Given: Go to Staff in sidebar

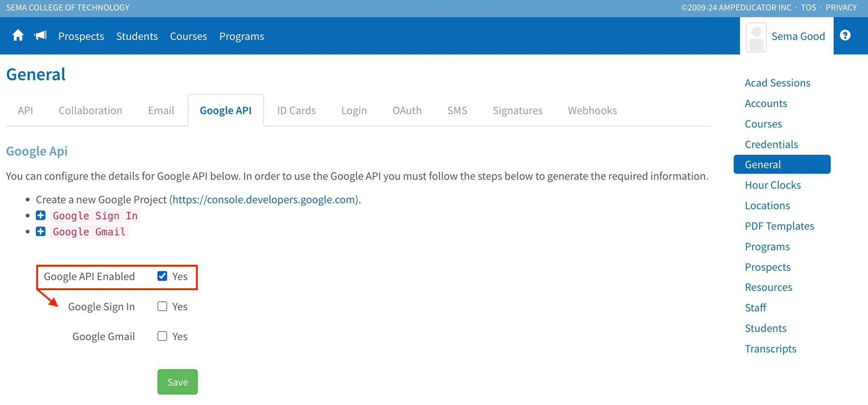Looking at the screenshot, I should coord(755,308).
